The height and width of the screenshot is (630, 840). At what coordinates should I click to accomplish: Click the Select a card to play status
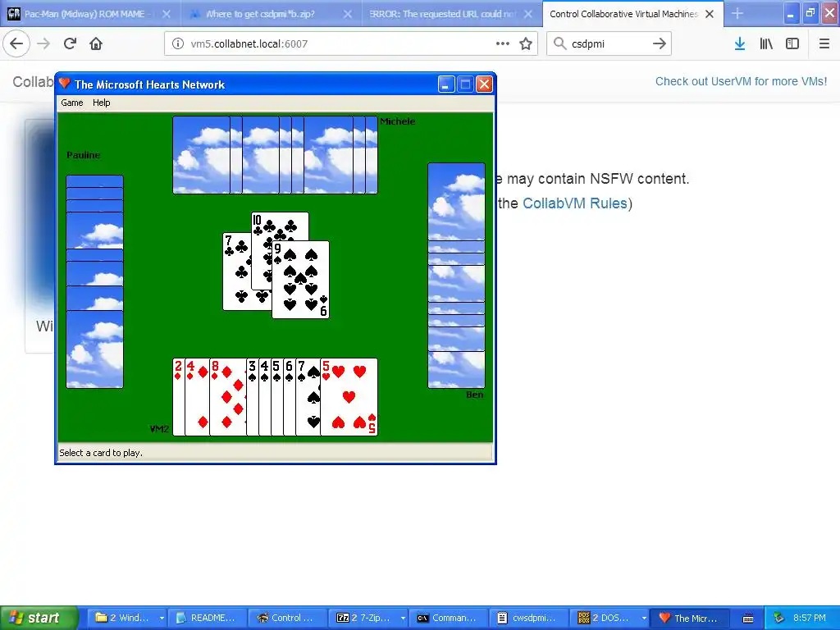pyautogui.click(x=101, y=453)
